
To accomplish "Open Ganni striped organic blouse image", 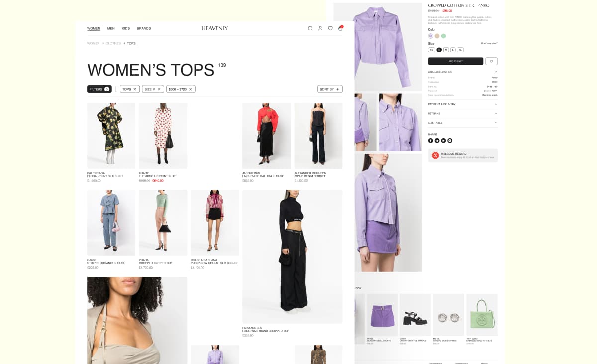I will [x=111, y=223].
